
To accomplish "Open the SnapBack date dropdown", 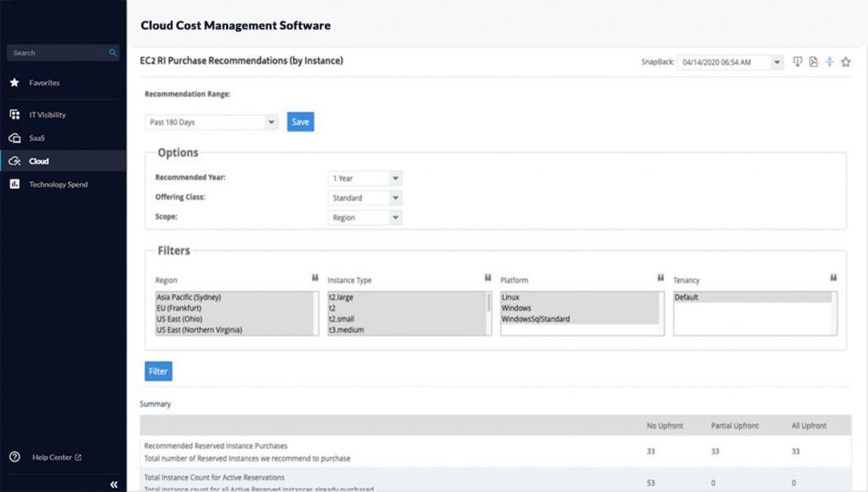I will click(x=776, y=61).
